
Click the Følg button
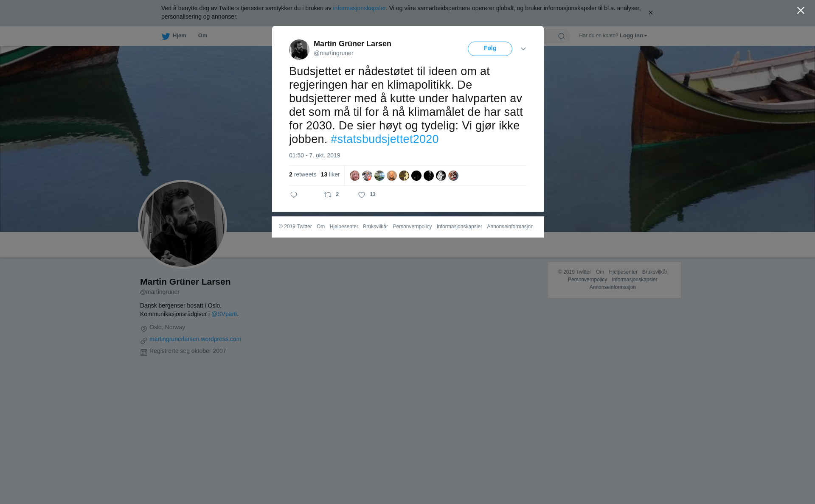[490, 49]
